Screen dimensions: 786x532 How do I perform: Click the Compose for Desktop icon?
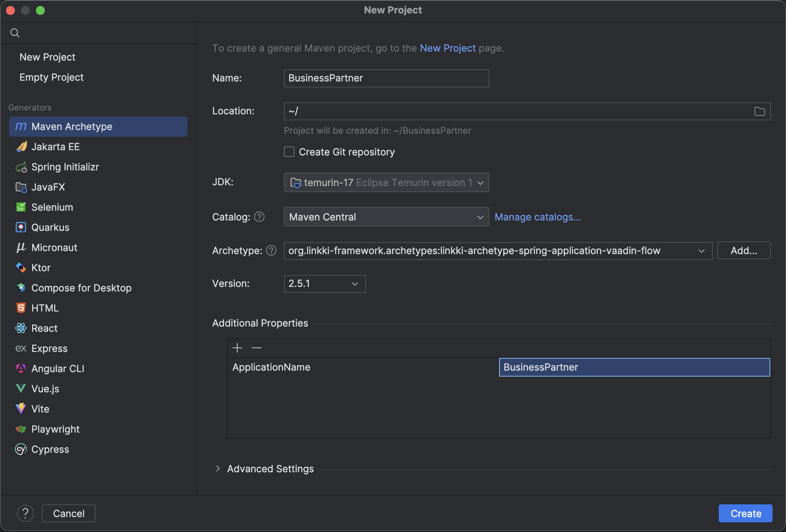pos(21,288)
